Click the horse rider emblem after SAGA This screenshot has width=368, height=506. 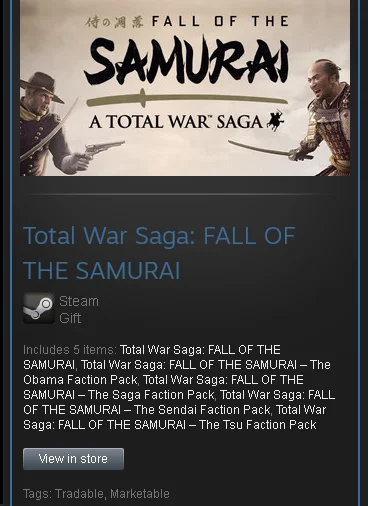click(x=275, y=120)
